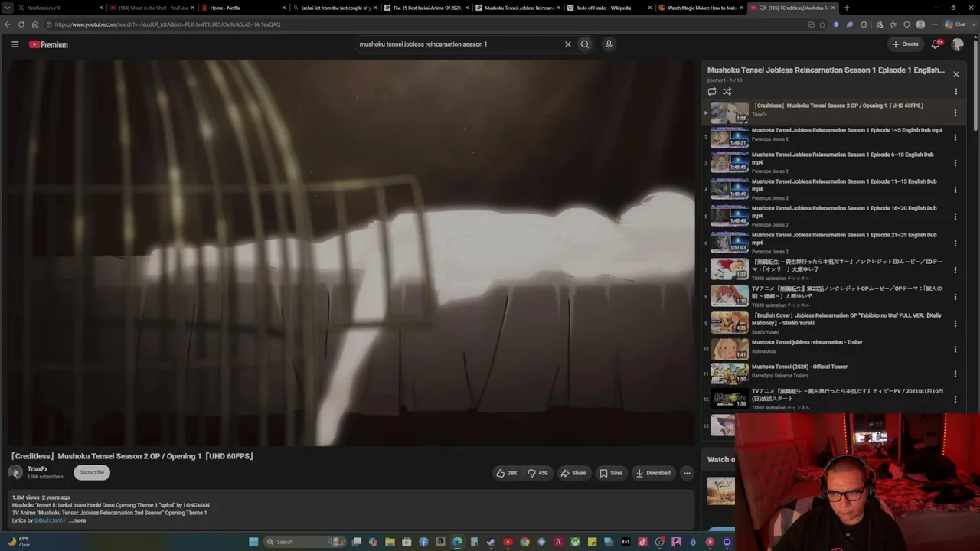Select Mushoku Tensei (2020) Official Teaser title

pos(799,367)
